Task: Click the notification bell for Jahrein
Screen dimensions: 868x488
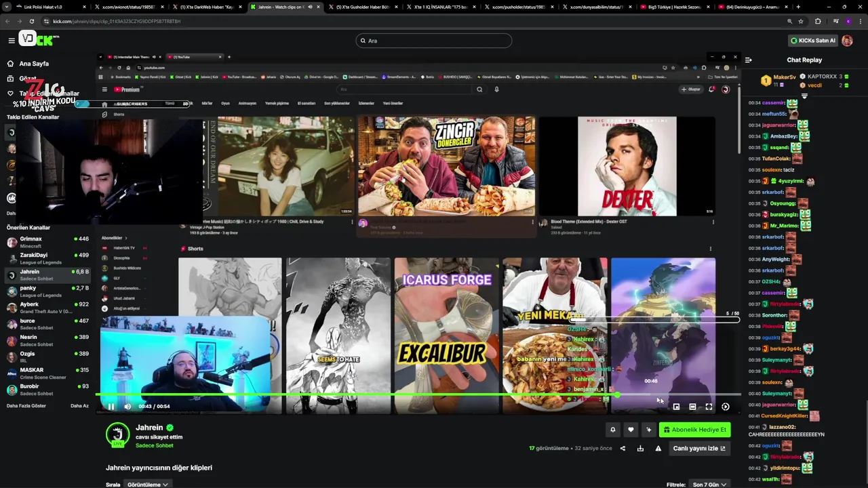Action: pos(612,430)
